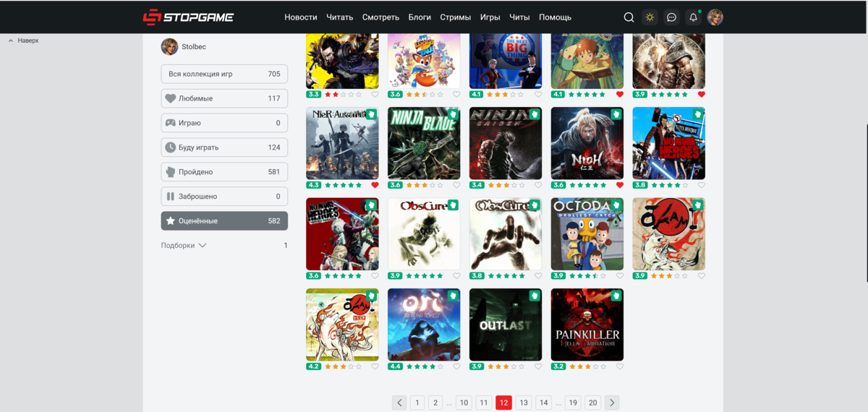Open the Nioh game cover thumbnail

(587, 143)
